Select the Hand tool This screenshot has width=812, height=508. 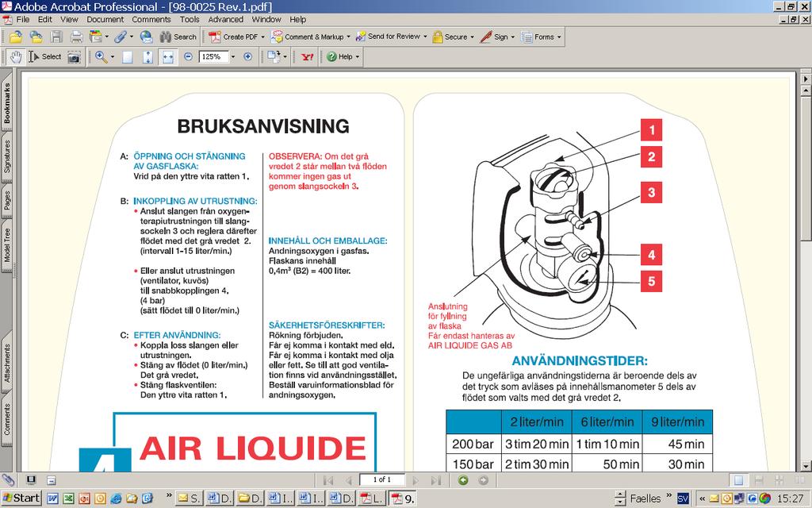[x=16, y=57]
